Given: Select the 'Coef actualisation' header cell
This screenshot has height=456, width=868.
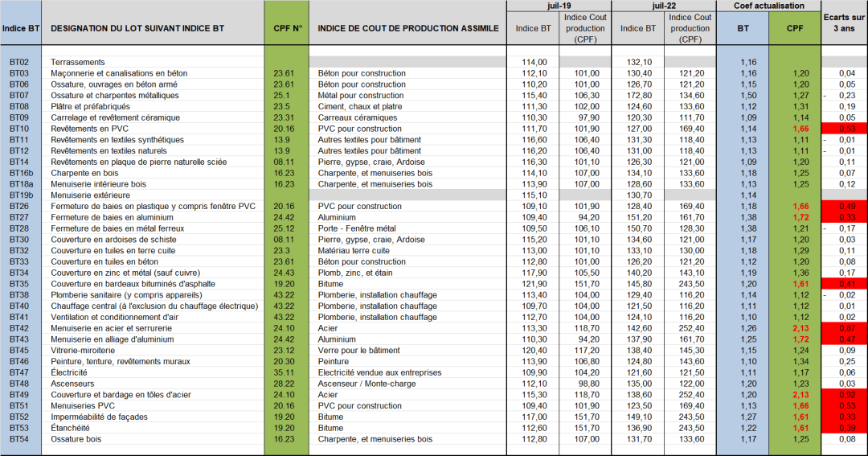Looking at the screenshot, I should pyautogui.click(x=768, y=6).
